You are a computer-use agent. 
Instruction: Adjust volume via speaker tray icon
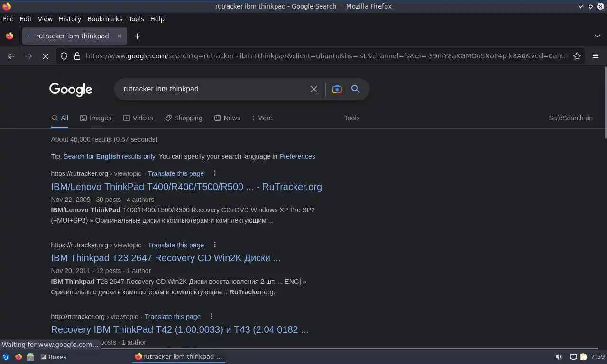(x=559, y=357)
